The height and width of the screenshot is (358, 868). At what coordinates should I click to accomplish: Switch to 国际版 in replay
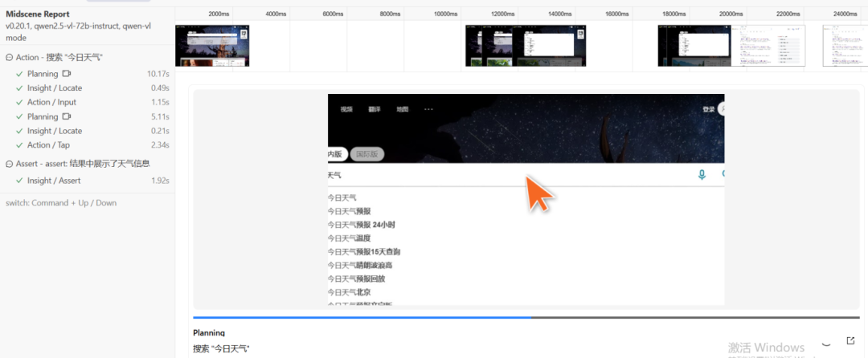367,155
